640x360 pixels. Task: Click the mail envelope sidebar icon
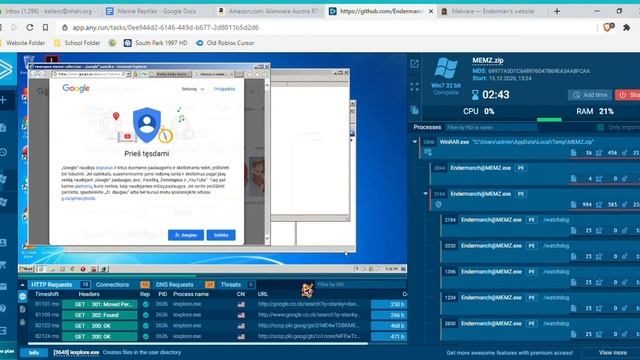[3, 287]
